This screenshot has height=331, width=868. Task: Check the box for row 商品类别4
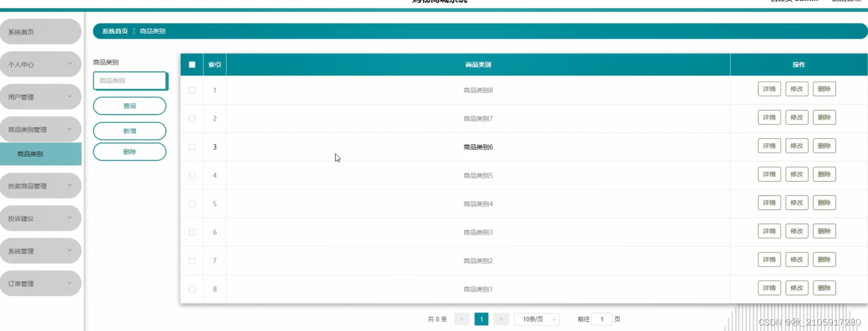click(192, 204)
